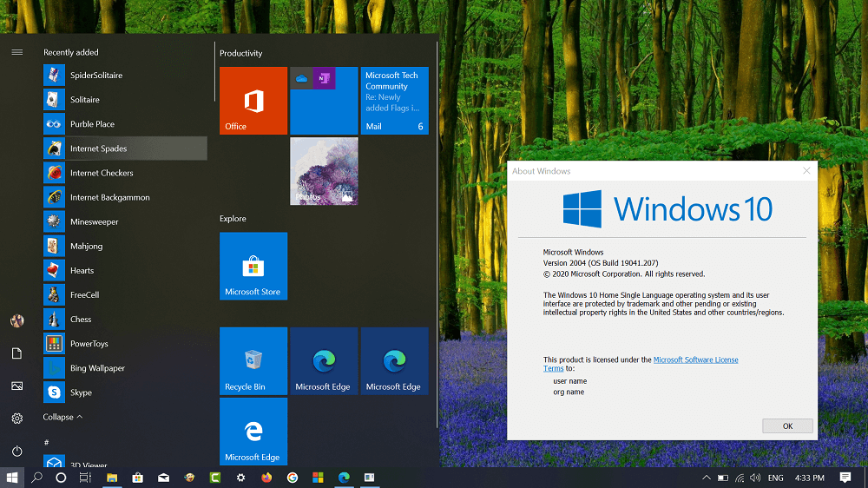This screenshot has height=488, width=868.
Task: Launch Bing Wallpaper from the app list
Action: 125,367
